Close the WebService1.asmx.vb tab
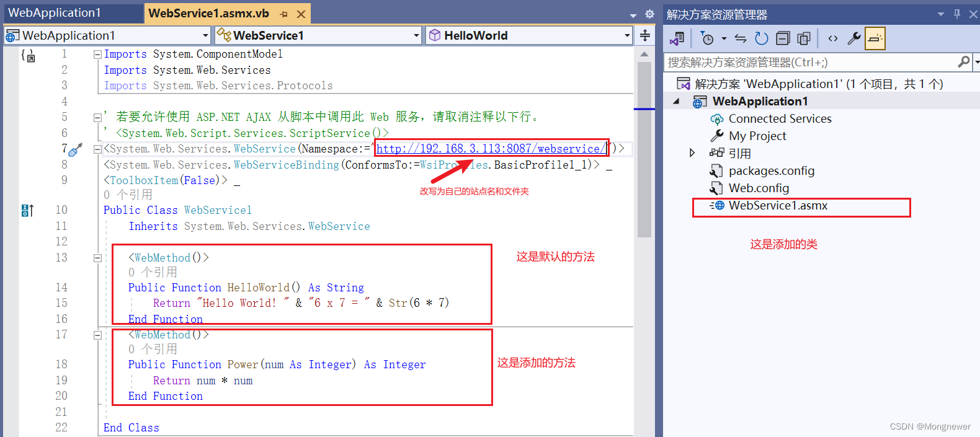Viewport: 980px width, 437px height. point(301,14)
